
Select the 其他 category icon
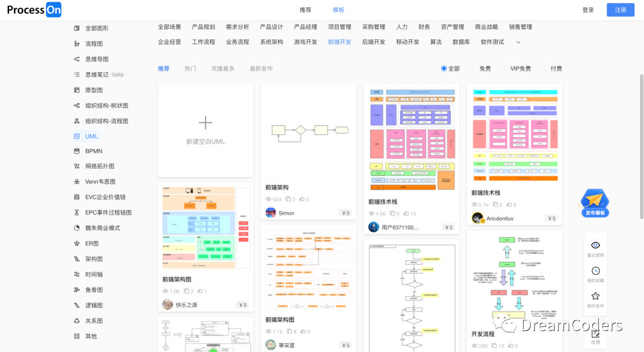tap(77, 336)
